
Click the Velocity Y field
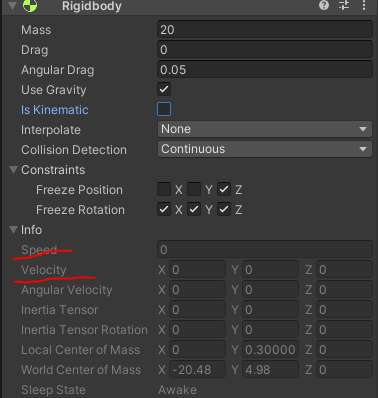tap(270, 269)
